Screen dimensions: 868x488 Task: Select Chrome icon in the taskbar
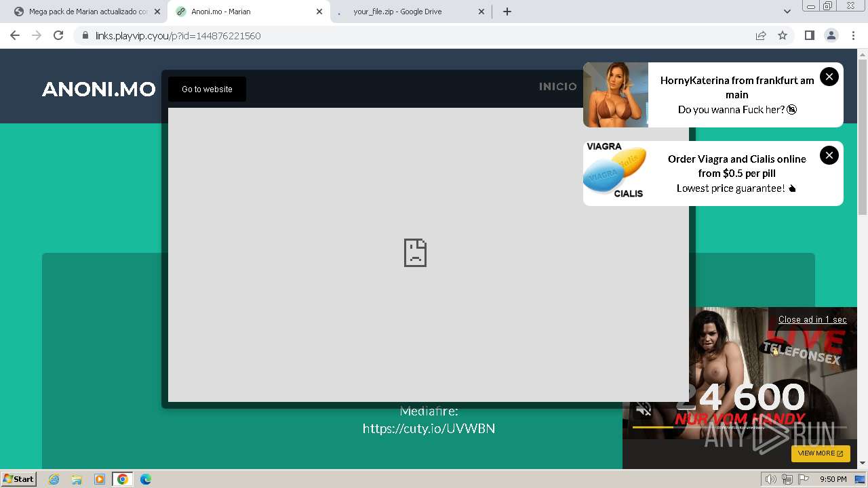[123, 479]
